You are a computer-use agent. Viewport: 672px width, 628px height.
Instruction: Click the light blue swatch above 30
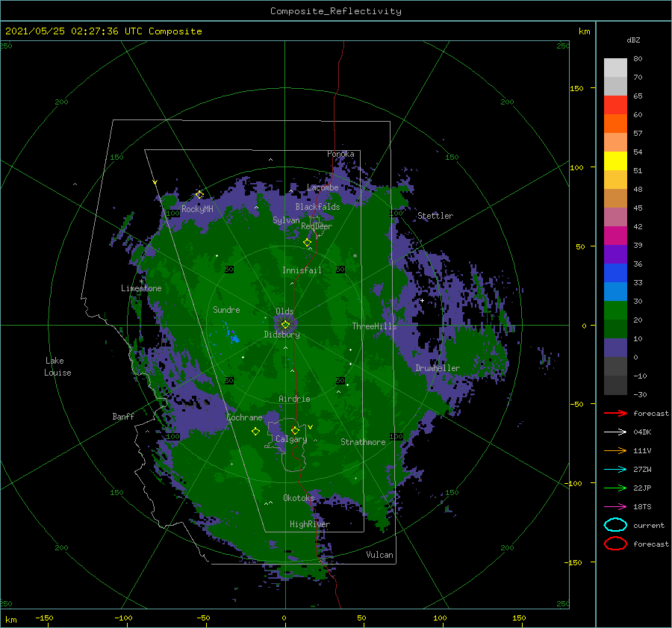pyautogui.click(x=615, y=291)
